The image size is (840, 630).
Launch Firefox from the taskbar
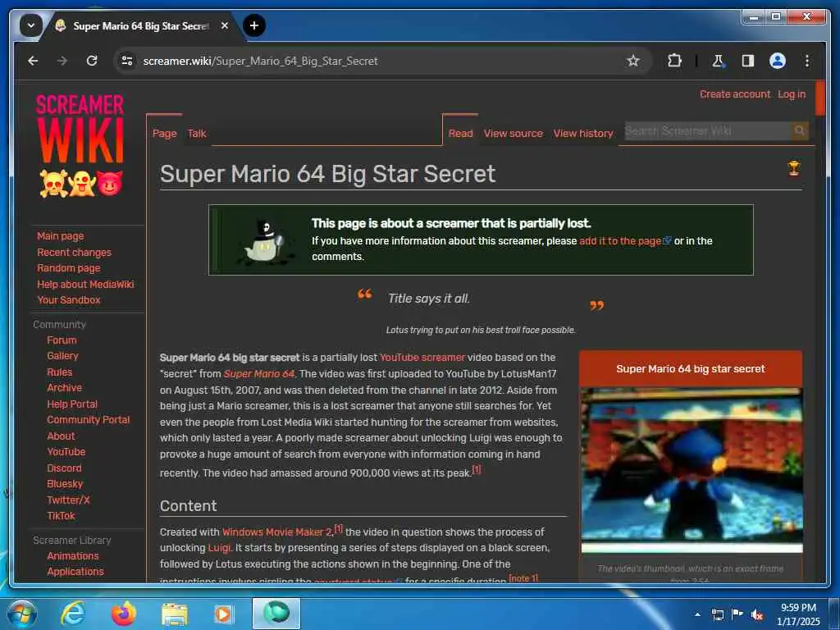123,614
